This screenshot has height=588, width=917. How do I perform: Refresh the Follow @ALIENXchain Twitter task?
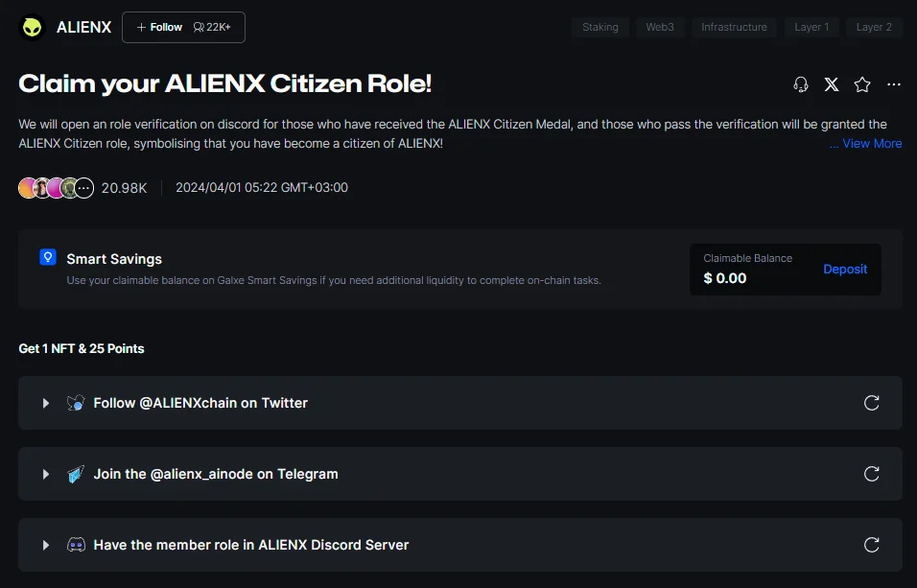pyautogui.click(x=871, y=403)
